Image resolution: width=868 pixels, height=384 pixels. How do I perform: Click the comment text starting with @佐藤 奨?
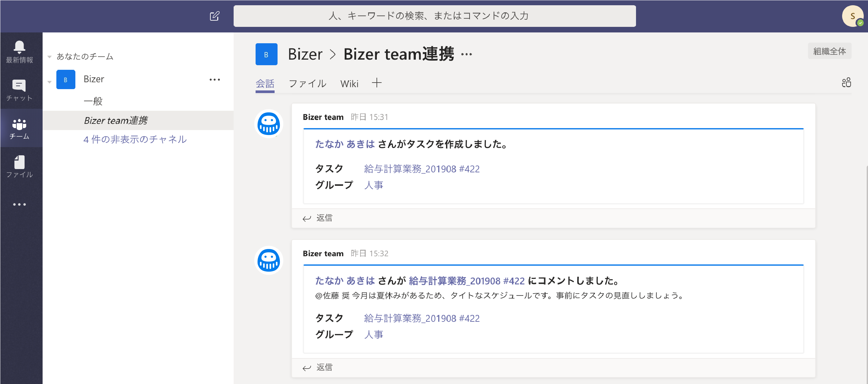click(500, 296)
